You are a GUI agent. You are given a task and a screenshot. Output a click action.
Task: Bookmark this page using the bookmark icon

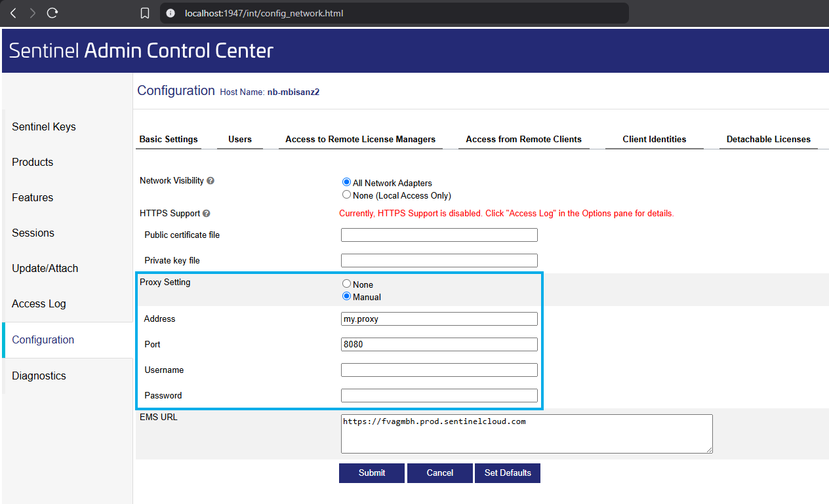click(x=145, y=13)
